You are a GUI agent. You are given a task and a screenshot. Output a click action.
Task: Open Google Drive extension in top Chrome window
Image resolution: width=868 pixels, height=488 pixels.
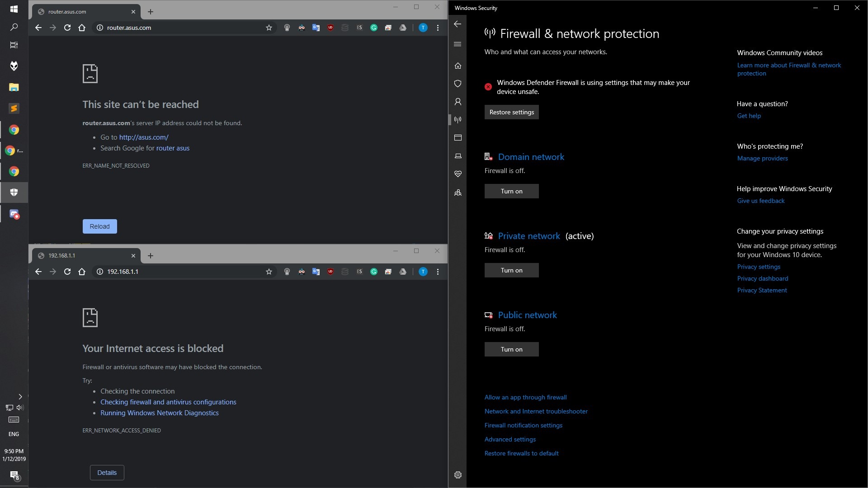click(403, 28)
